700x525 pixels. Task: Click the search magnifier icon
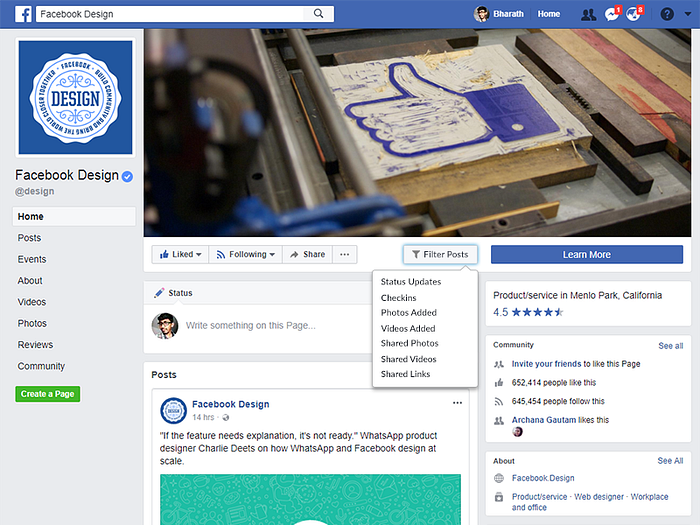[318, 14]
